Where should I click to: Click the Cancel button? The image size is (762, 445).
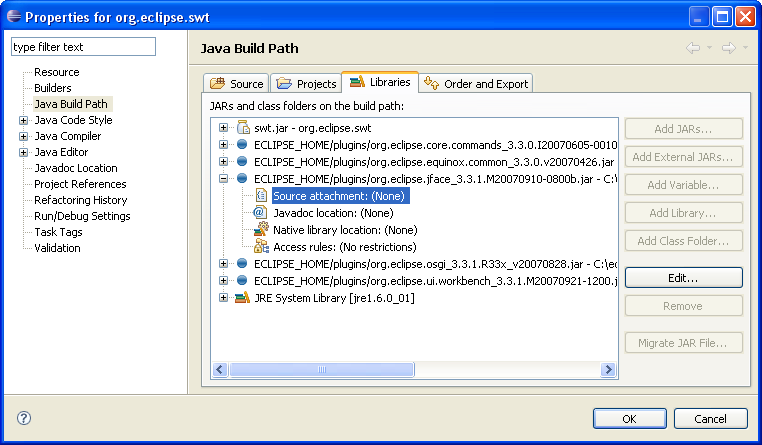pos(710,418)
